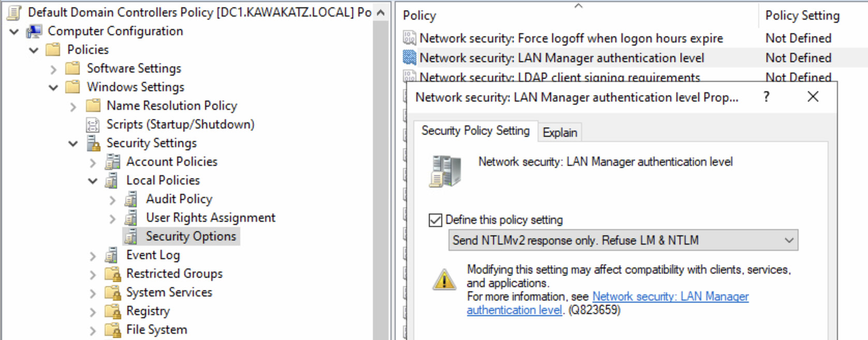Select the Event Log tree item
The image size is (868, 340).
pyautogui.click(x=153, y=255)
